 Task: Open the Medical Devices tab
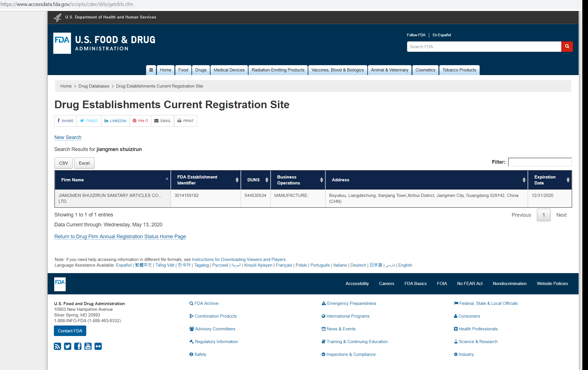tap(229, 70)
